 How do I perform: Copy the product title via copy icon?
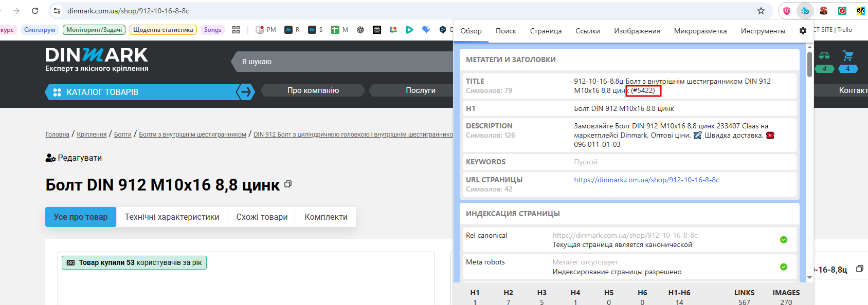(x=288, y=184)
